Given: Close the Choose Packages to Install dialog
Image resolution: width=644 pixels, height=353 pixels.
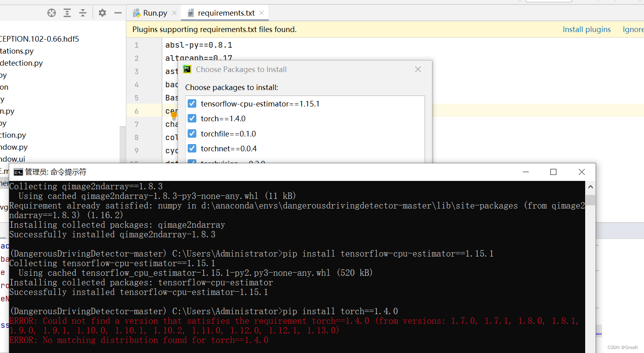Looking at the screenshot, I should coord(418,69).
